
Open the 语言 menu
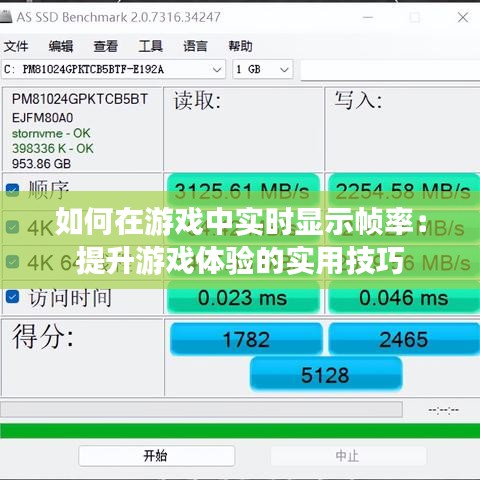(x=195, y=46)
